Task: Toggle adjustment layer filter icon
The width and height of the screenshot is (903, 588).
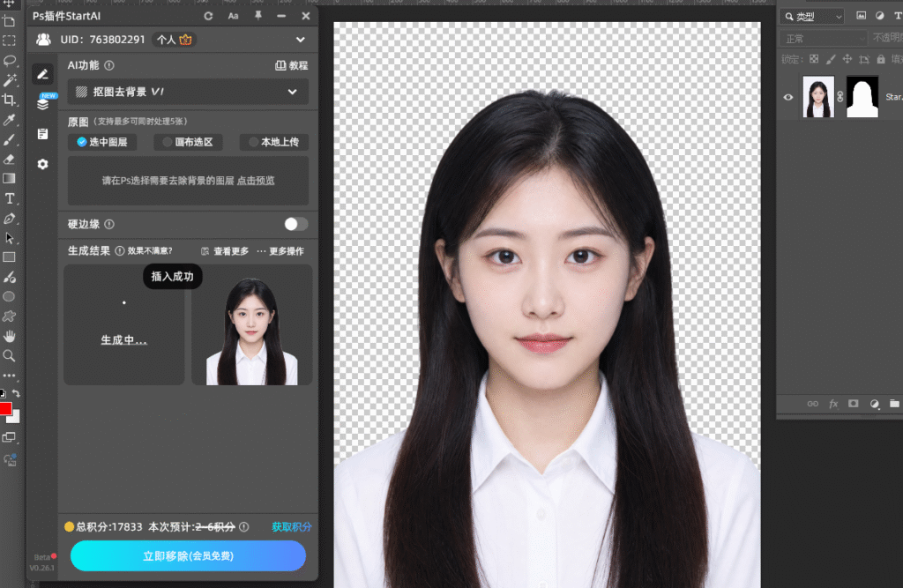Action: (879, 16)
